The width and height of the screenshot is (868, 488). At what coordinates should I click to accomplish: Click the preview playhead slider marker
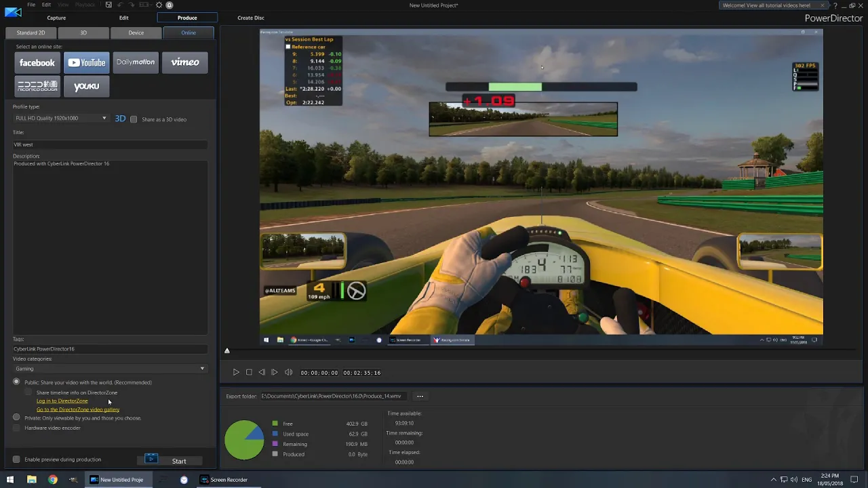pyautogui.click(x=227, y=350)
